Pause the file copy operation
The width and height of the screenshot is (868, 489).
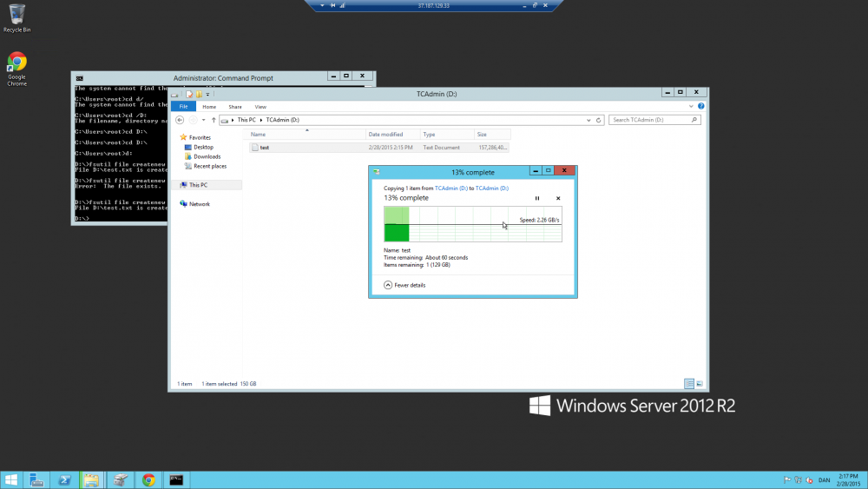[537, 198]
